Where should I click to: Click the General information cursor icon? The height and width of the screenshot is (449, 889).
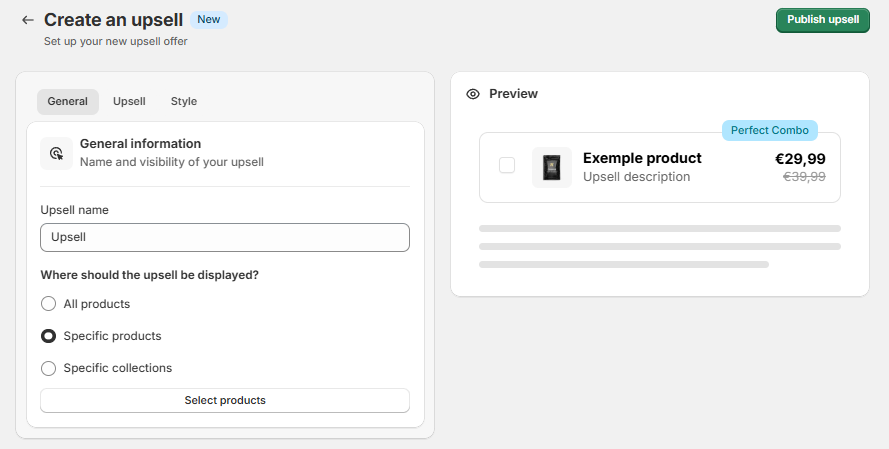[56, 153]
